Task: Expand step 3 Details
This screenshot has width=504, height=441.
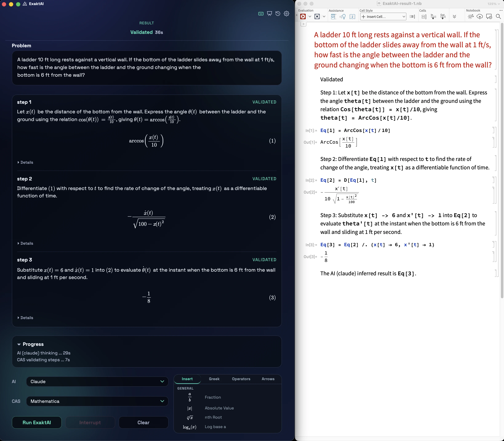Action: (25, 318)
